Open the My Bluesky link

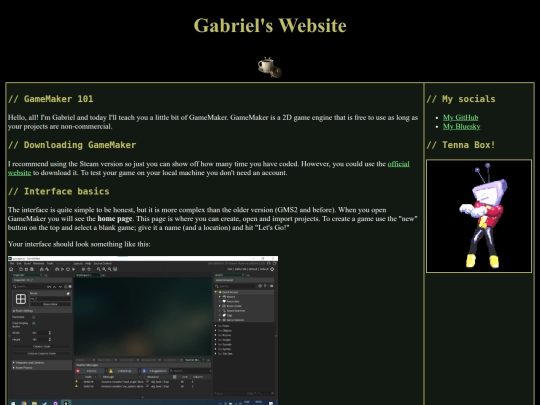(x=461, y=126)
